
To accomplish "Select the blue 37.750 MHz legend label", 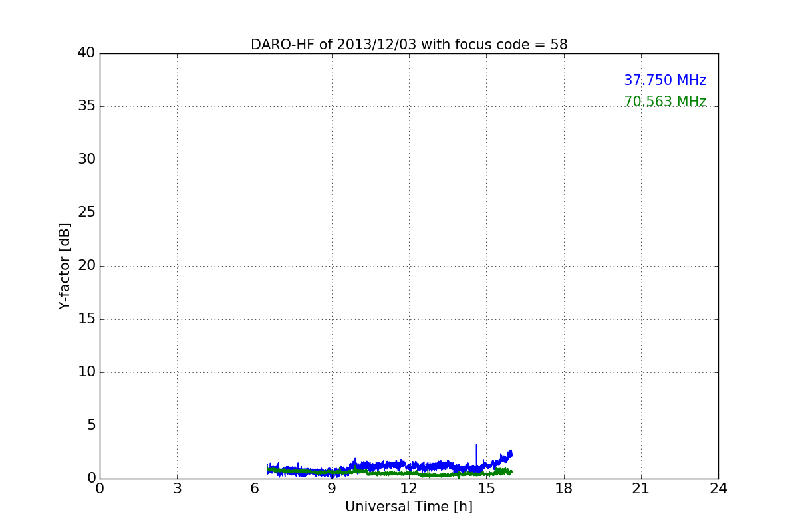I will click(665, 80).
